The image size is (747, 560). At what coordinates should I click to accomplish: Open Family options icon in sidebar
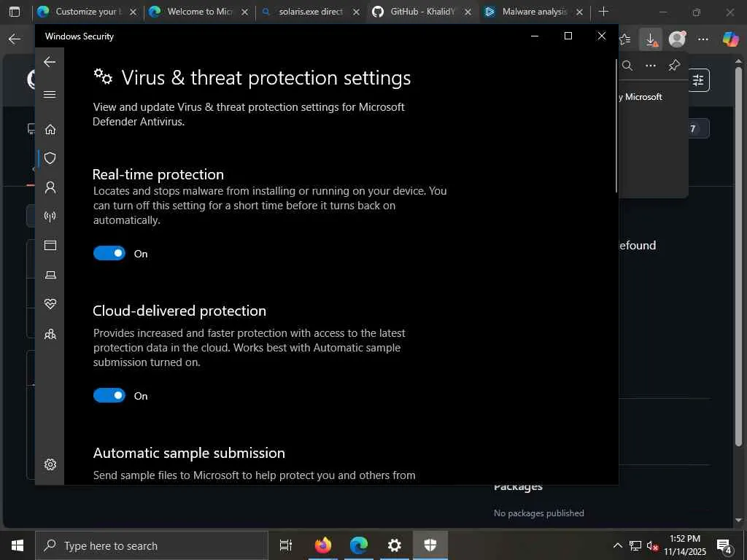coord(50,334)
